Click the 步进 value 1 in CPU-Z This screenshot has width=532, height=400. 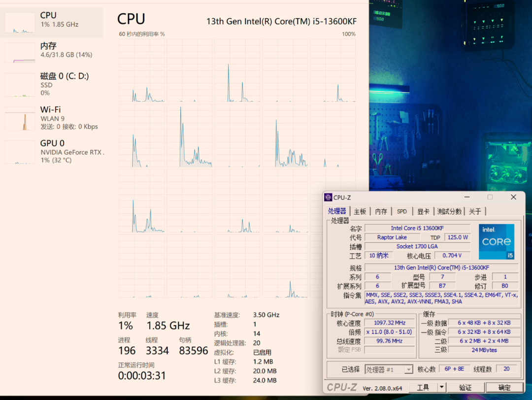pyautogui.click(x=505, y=276)
